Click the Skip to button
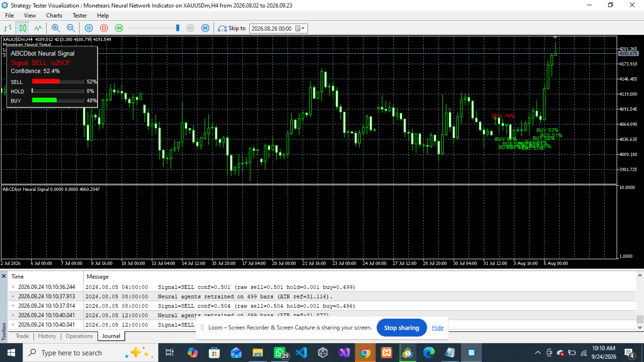This screenshot has width=644, height=362. point(231,28)
